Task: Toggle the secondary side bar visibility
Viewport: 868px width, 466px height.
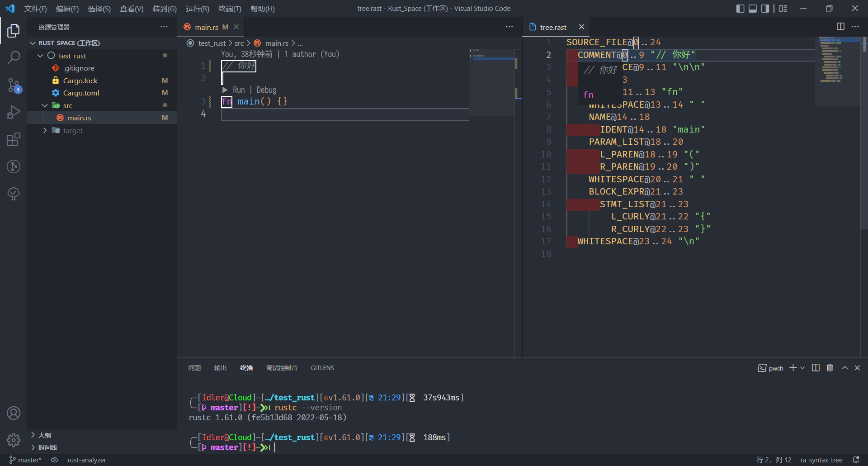Action: (764, 8)
